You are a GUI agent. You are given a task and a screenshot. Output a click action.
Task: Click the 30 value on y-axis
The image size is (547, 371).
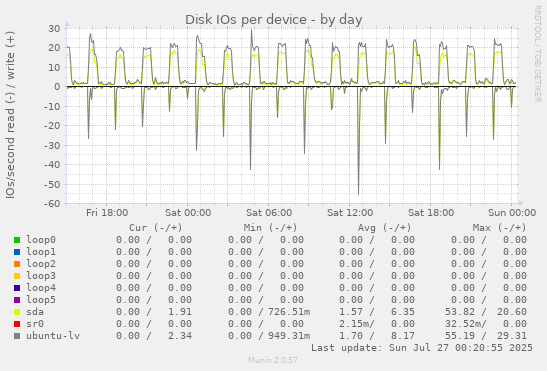54,28
